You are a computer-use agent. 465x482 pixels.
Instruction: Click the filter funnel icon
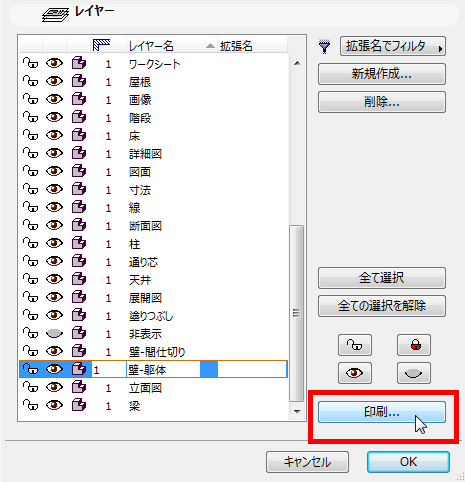324,47
